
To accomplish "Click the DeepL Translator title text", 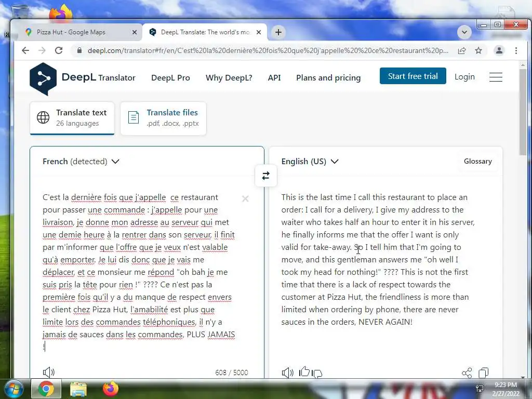I will pyautogui.click(x=98, y=77).
